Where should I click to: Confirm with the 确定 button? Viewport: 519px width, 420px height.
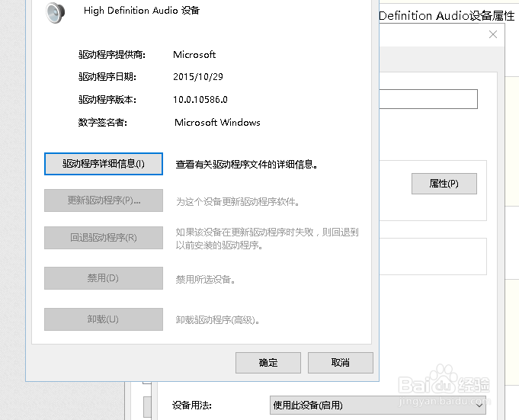tap(268, 363)
